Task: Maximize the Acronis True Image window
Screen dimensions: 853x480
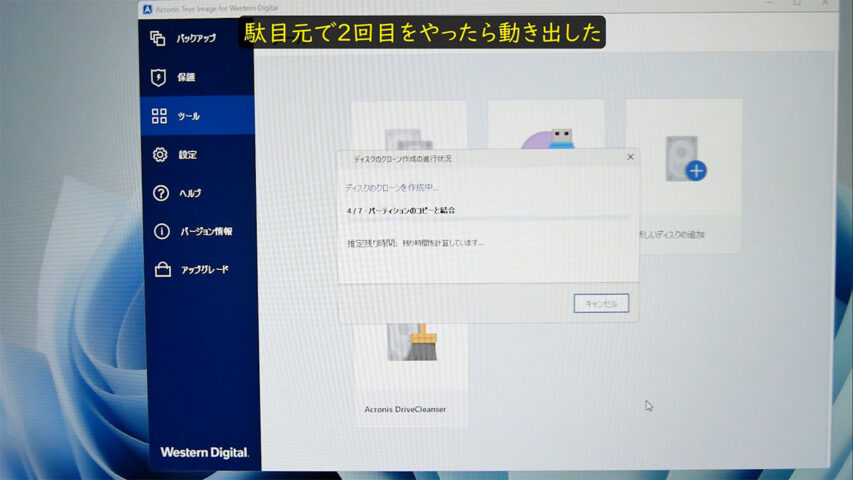Action: click(796, 4)
